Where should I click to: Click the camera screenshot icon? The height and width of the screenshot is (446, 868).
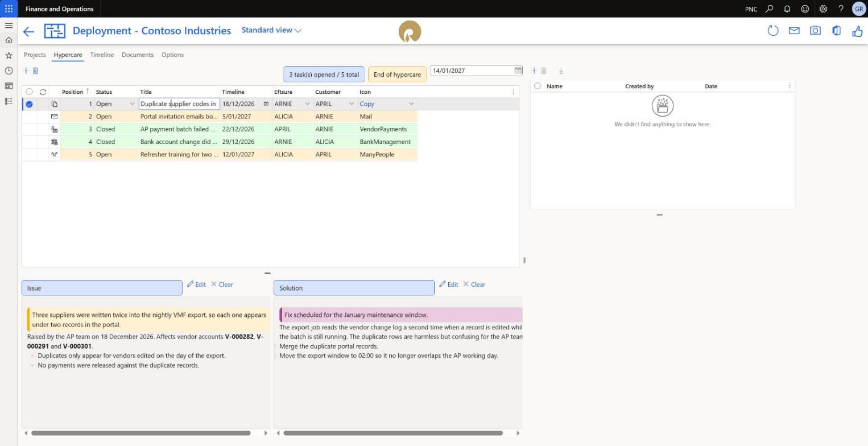(815, 31)
